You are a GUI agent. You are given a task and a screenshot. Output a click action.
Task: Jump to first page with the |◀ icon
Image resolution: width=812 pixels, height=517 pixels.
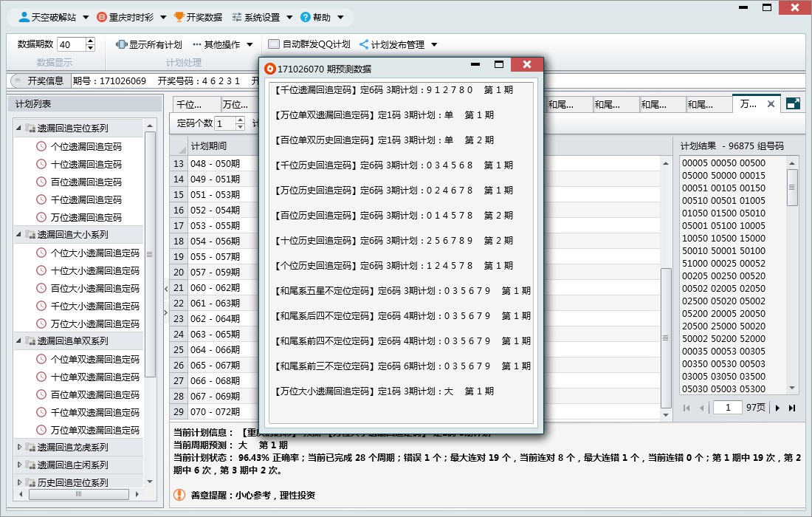pyautogui.click(x=687, y=408)
